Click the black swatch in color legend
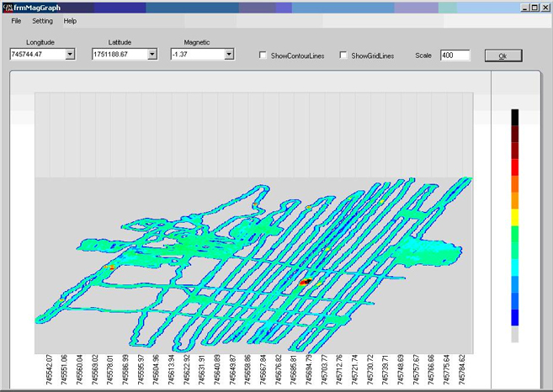 point(515,118)
